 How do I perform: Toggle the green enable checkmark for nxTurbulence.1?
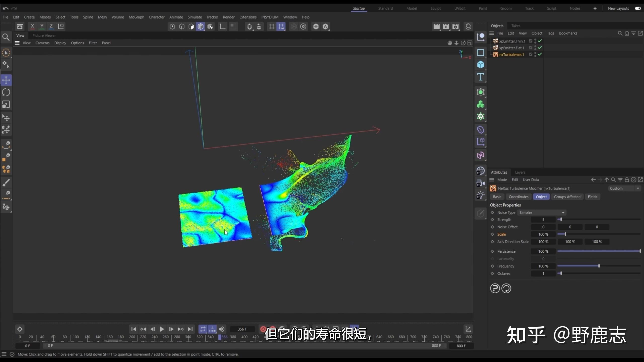[x=540, y=54]
